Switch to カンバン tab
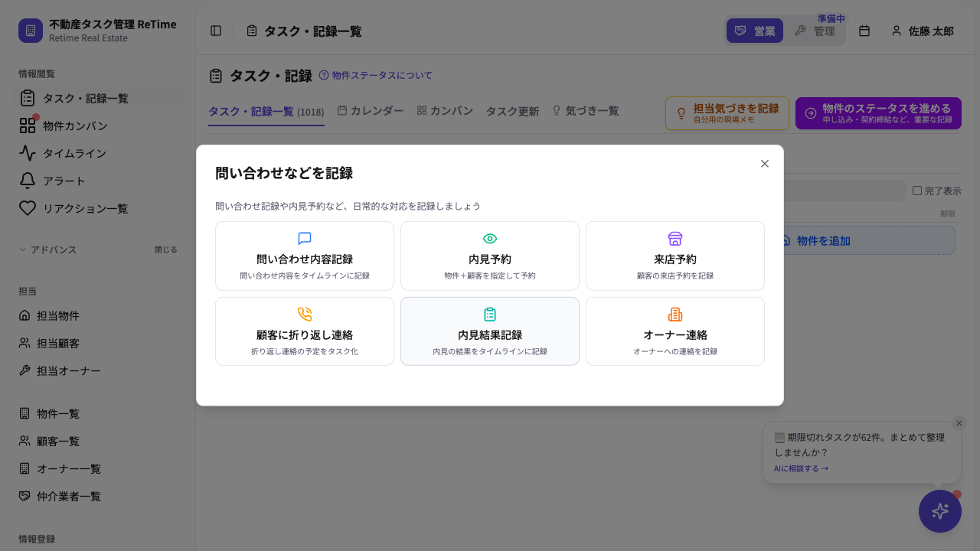This screenshot has height=551, width=980. (445, 111)
